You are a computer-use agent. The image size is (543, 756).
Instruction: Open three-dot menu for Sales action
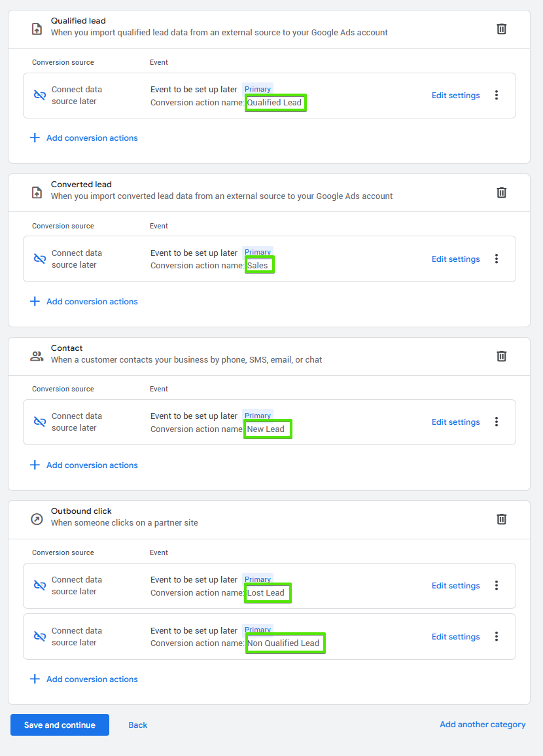coord(497,259)
